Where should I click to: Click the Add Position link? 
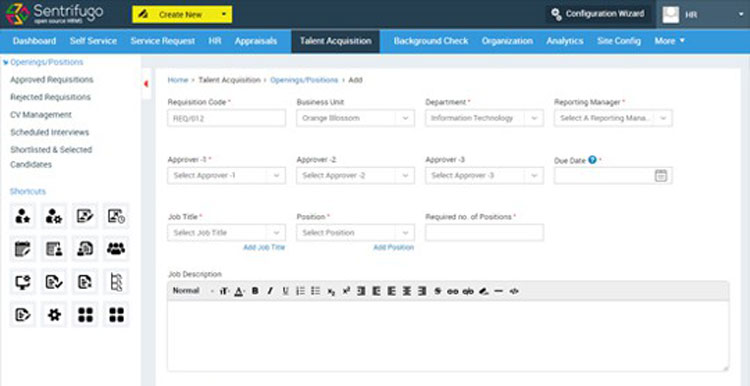394,247
